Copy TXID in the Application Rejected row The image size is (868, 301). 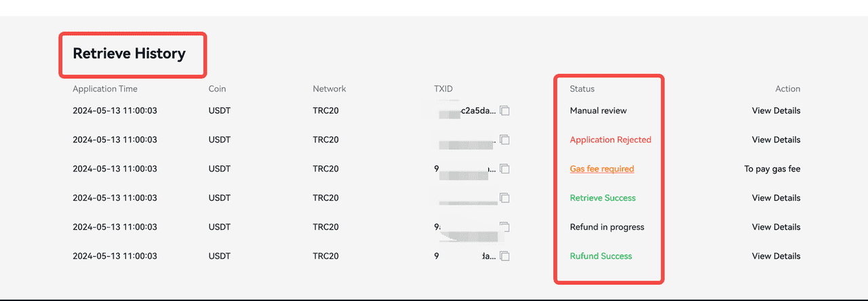[x=505, y=140]
